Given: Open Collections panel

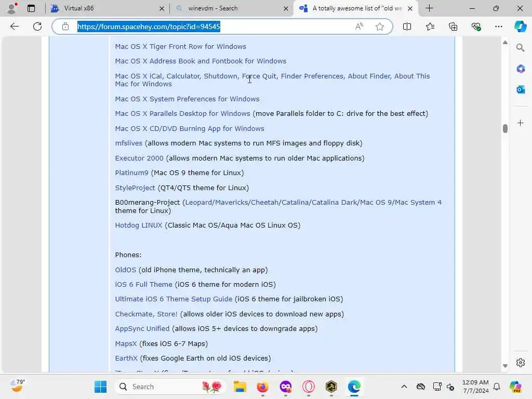Looking at the screenshot, I should (453, 26).
